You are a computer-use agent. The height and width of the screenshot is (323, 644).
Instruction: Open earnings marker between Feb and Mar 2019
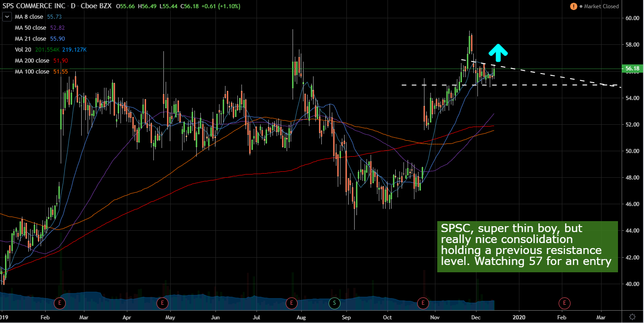[60, 302]
